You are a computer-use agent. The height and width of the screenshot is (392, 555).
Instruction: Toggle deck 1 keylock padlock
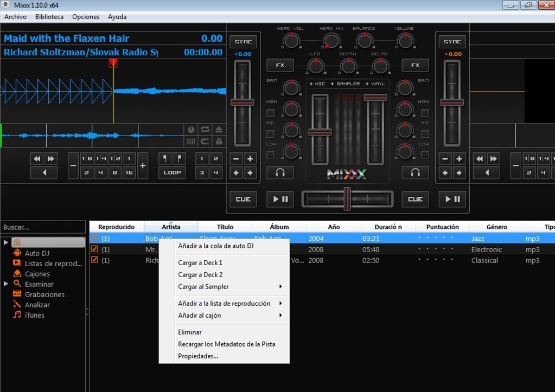(219, 142)
